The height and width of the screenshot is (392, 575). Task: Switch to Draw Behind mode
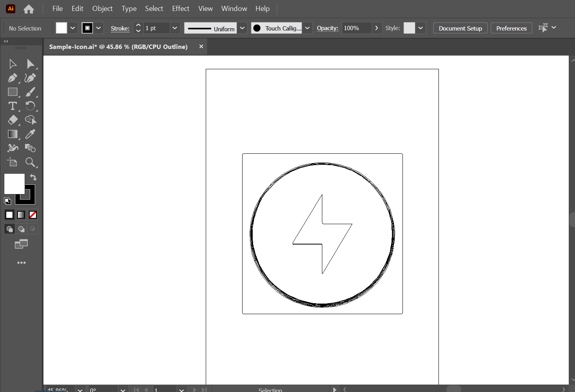[22, 229]
